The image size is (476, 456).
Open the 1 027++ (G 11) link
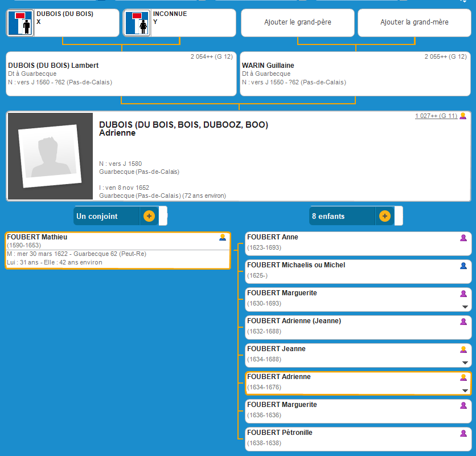coord(436,116)
